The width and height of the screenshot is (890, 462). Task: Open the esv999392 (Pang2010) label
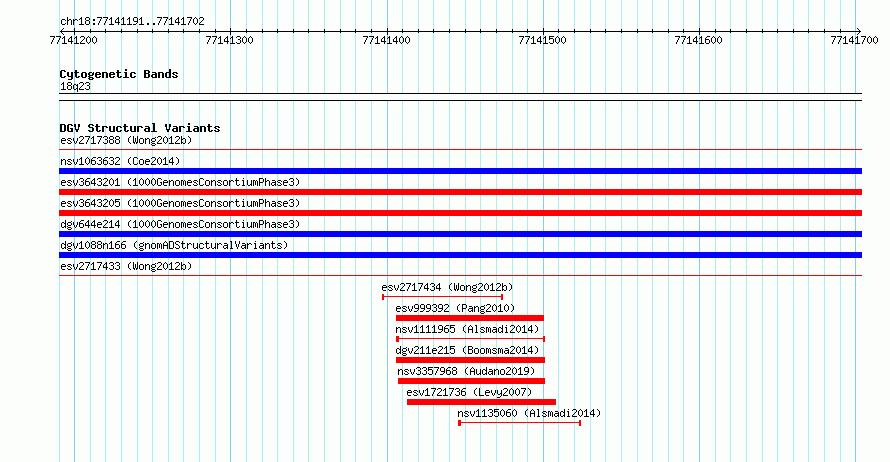click(455, 308)
